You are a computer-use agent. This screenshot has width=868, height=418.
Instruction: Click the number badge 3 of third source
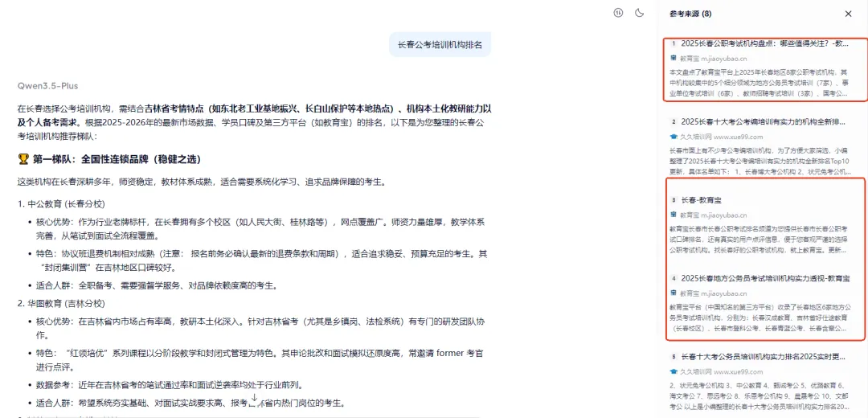[x=674, y=200]
